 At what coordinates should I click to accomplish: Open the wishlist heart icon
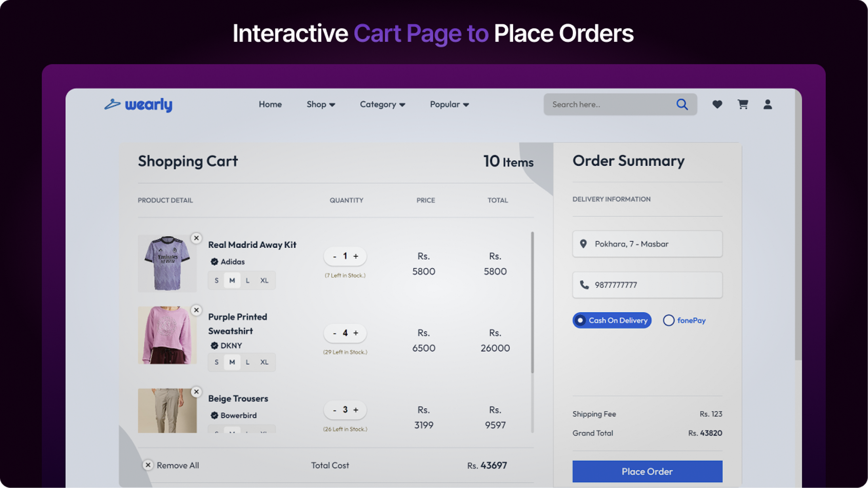[x=717, y=104]
